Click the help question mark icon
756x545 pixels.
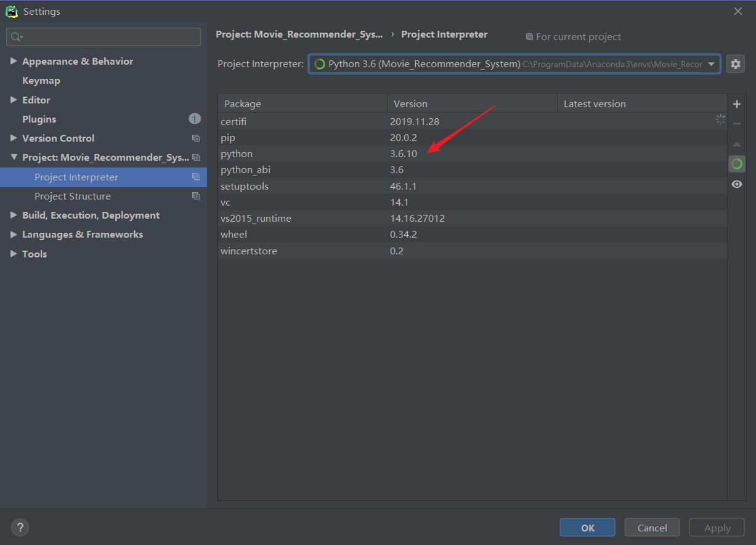click(20, 527)
